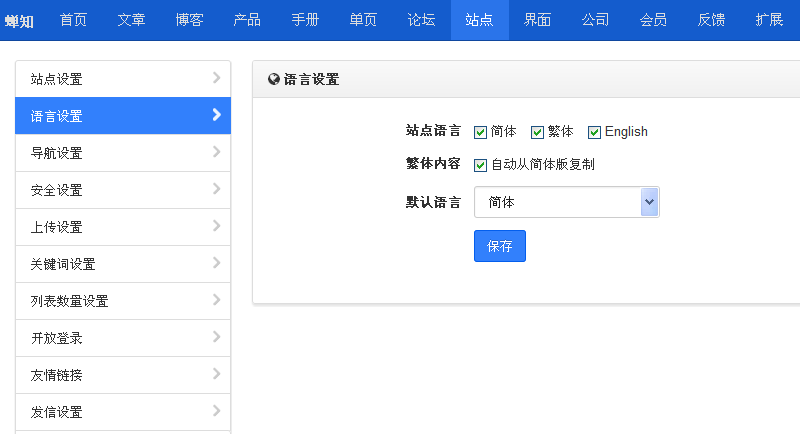The image size is (800, 434).
Task: Uncheck the 简体 site language checkbox
Action: point(480,133)
